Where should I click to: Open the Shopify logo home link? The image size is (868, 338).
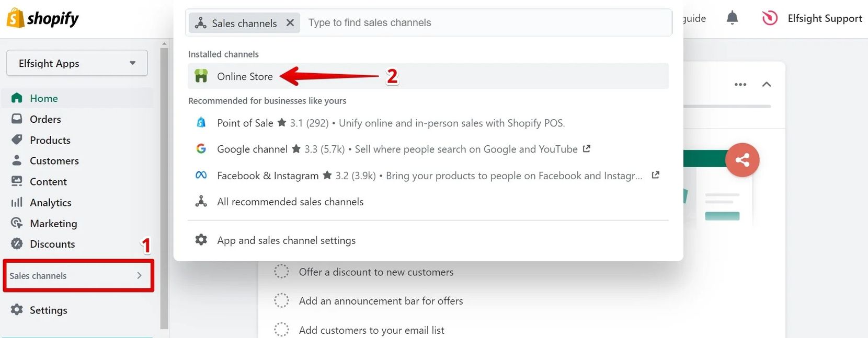click(x=43, y=18)
